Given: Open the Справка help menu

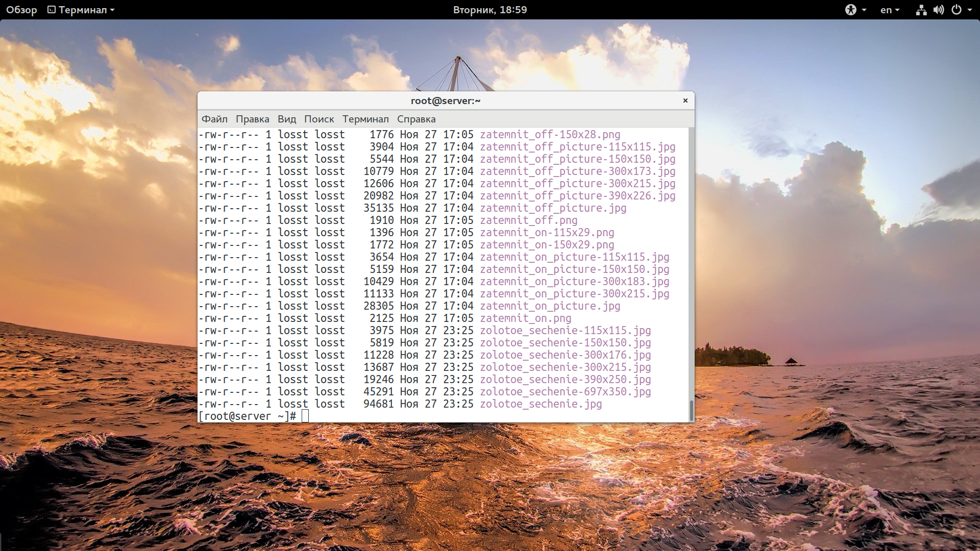Looking at the screenshot, I should point(416,119).
